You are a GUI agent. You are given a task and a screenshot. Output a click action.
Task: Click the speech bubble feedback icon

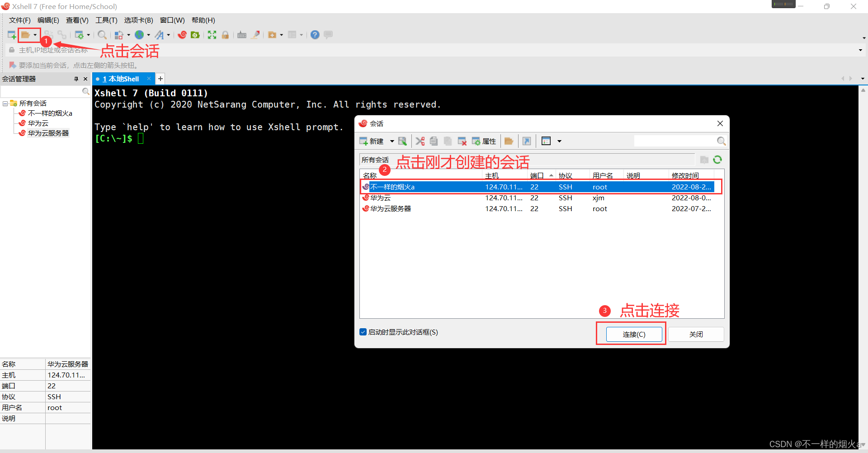(329, 35)
